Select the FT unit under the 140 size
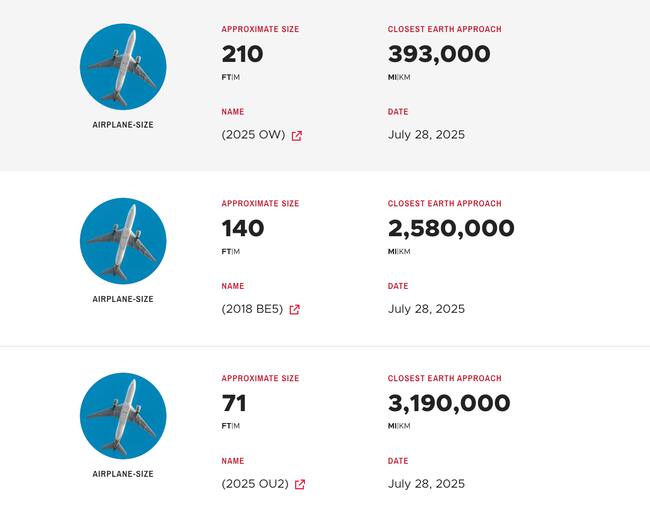This screenshot has height=517, width=650. pos(226,252)
